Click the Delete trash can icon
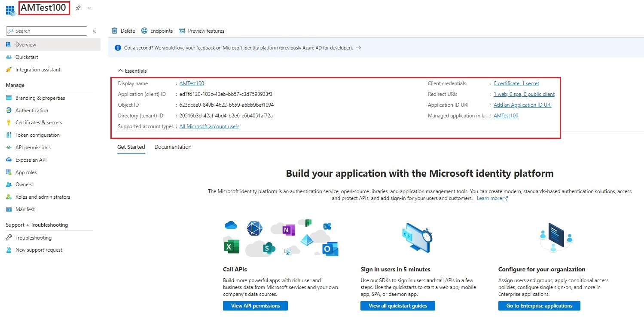The width and height of the screenshot is (644, 323). click(115, 31)
